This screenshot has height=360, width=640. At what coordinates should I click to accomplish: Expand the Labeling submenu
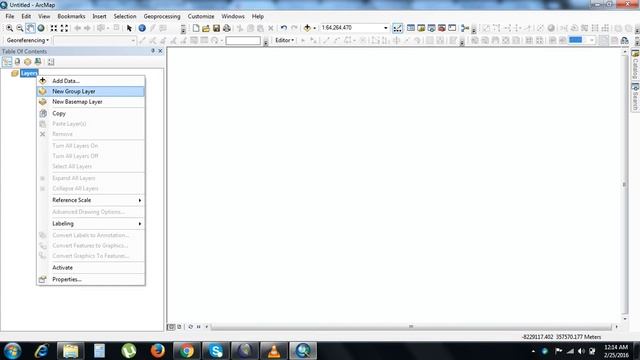point(91,224)
